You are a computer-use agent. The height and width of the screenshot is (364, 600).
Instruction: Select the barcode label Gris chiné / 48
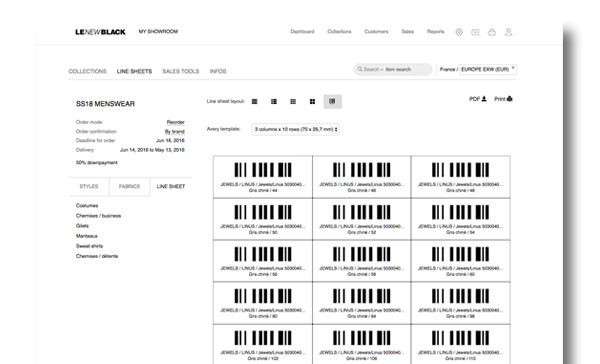point(461,177)
